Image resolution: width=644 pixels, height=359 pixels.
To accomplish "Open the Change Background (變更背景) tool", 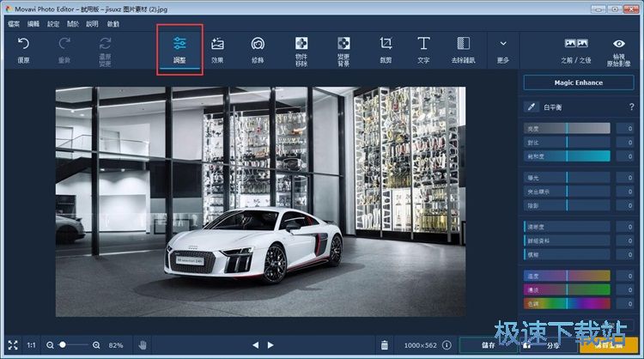I will point(343,48).
